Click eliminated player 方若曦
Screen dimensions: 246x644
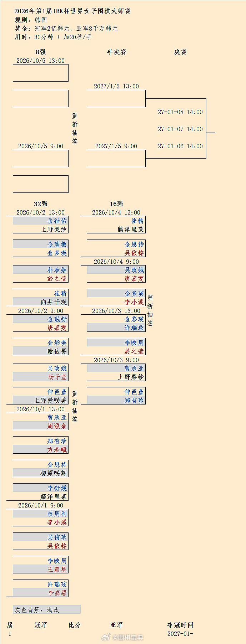click(x=57, y=450)
